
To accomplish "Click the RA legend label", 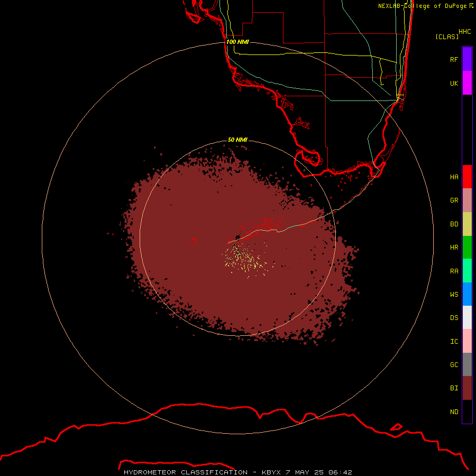I will 454,271.
